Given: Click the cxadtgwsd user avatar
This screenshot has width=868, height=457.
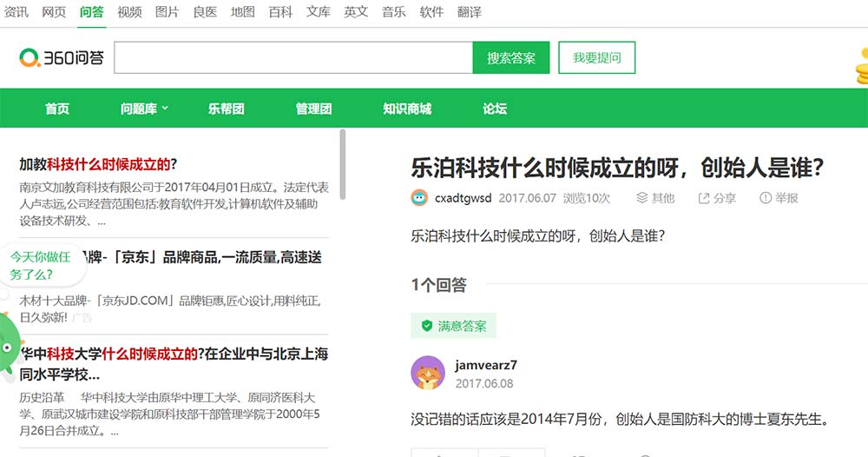Looking at the screenshot, I should [419, 198].
